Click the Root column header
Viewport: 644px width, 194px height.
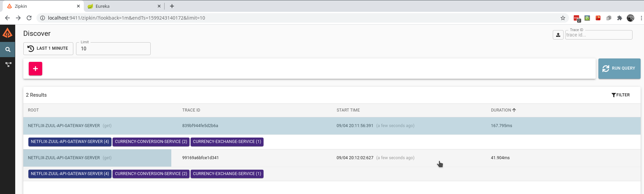point(33,110)
